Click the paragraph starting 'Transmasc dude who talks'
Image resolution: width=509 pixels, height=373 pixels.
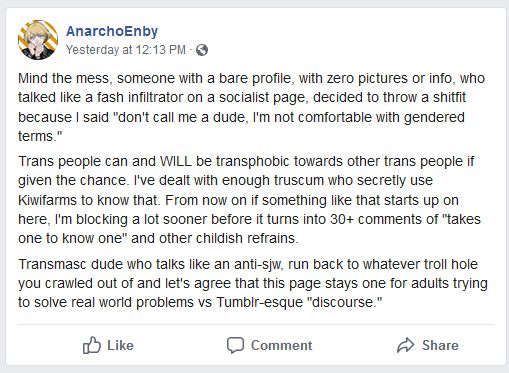click(253, 283)
